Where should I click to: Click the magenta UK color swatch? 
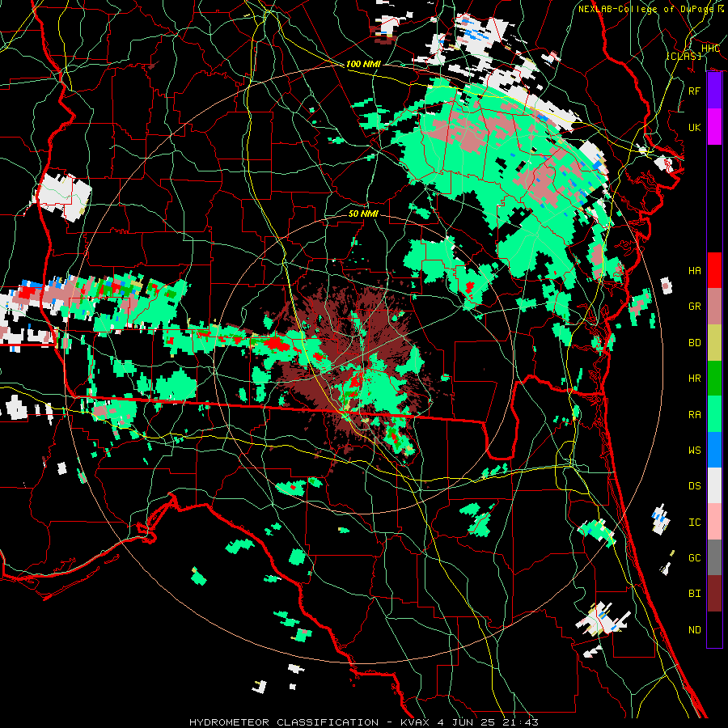(x=714, y=127)
